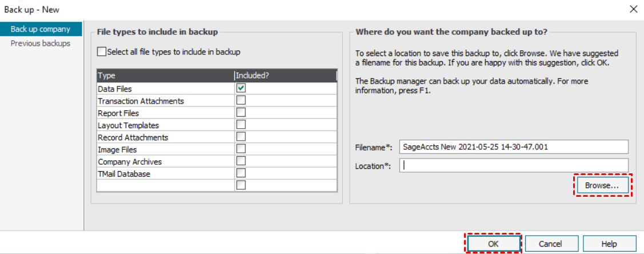Screen dimensions: 644x254
Task: Open the Browse location button
Action: 602,185
